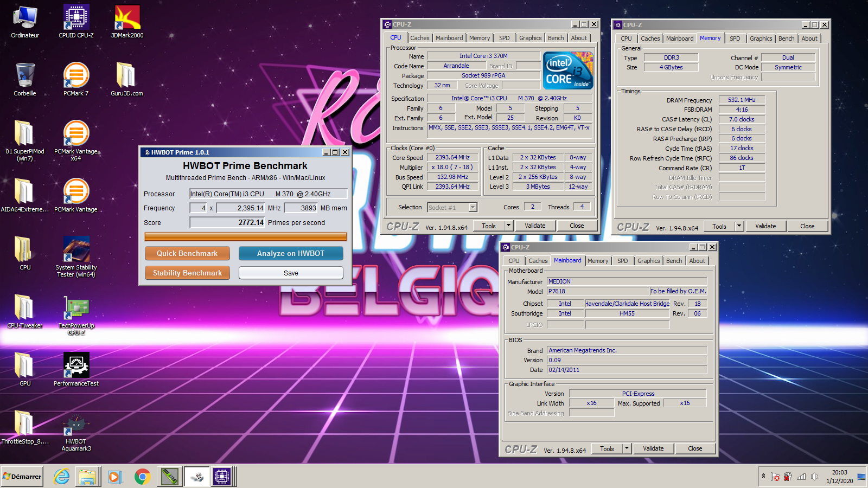Open Bench tab in the Mainboard window
The image size is (868, 488).
[674, 261]
